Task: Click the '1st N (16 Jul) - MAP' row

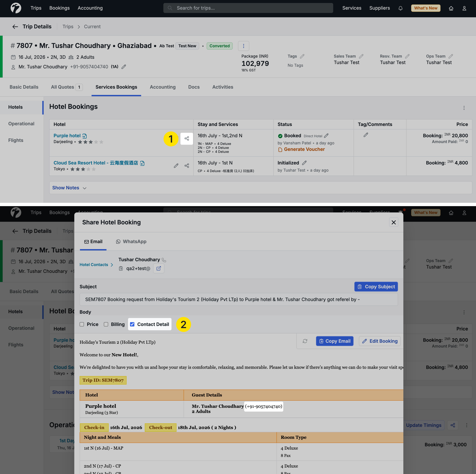Action: click(x=241, y=452)
